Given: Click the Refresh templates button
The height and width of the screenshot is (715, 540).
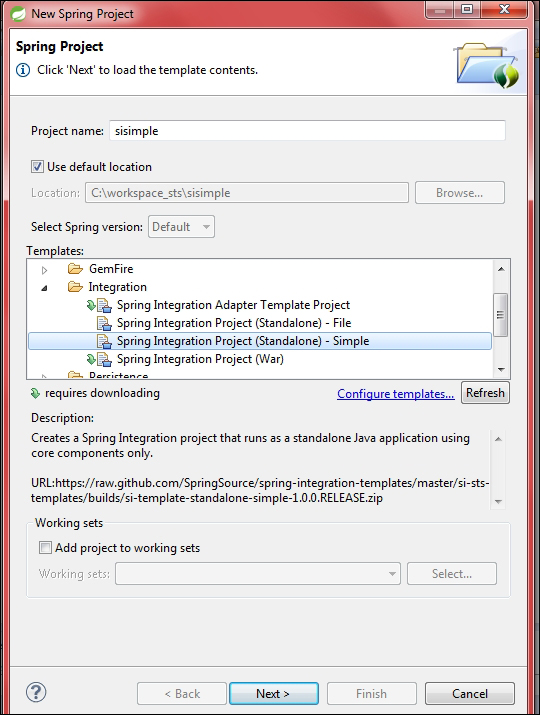Looking at the screenshot, I should tap(485, 393).
